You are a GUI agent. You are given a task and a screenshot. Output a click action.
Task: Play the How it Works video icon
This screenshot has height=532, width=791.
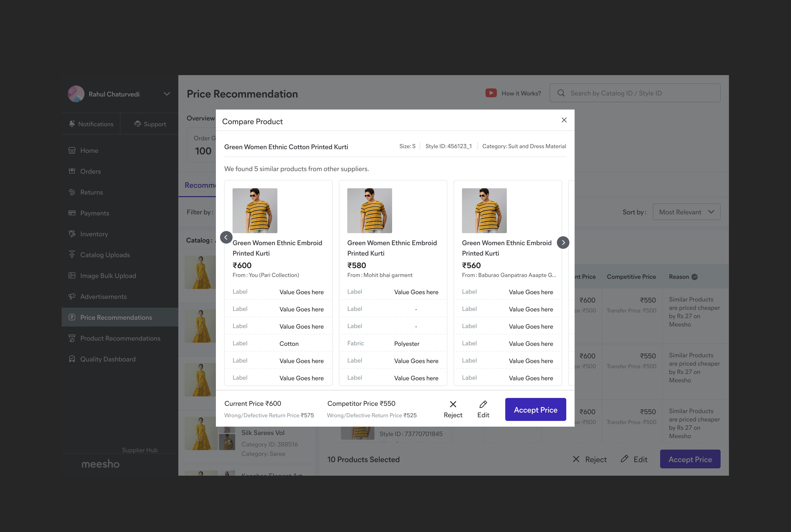491,93
